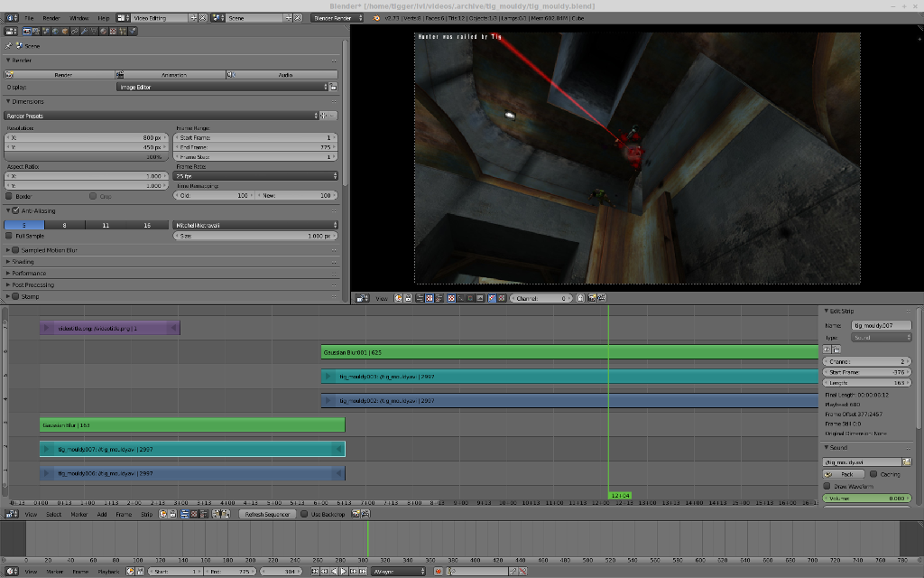The height and width of the screenshot is (578, 924).
Task: Open the sequencer Strip menu
Action: point(147,514)
